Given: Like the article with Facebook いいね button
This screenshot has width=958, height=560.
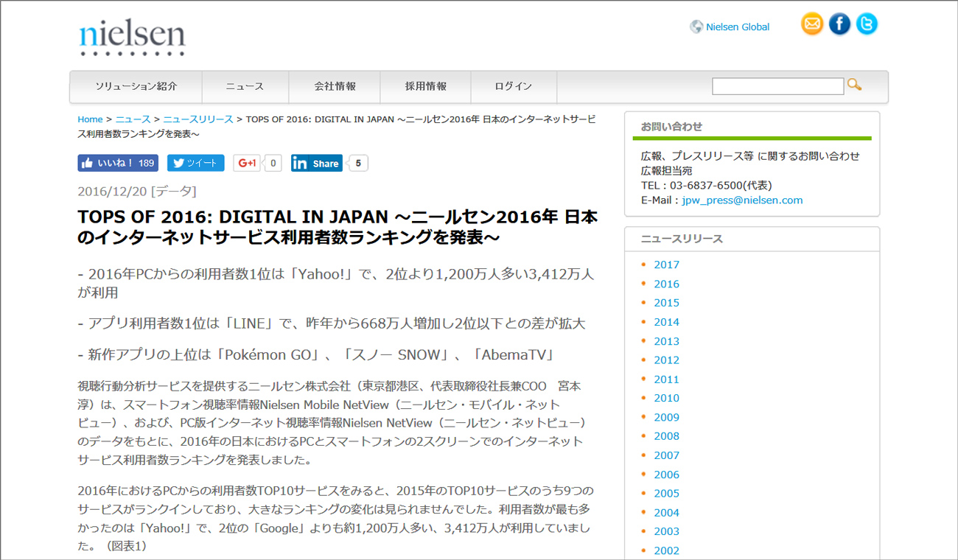Looking at the screenshot, I should pos(118,163).
